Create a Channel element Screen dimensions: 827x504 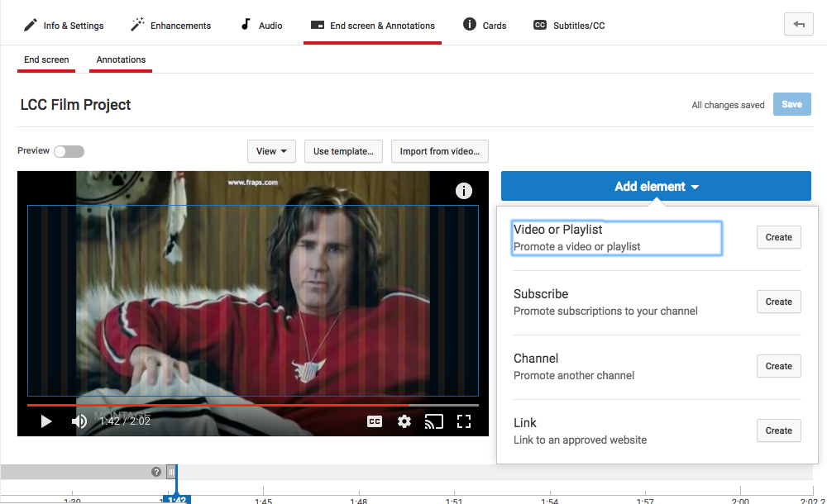coord(778,366)
